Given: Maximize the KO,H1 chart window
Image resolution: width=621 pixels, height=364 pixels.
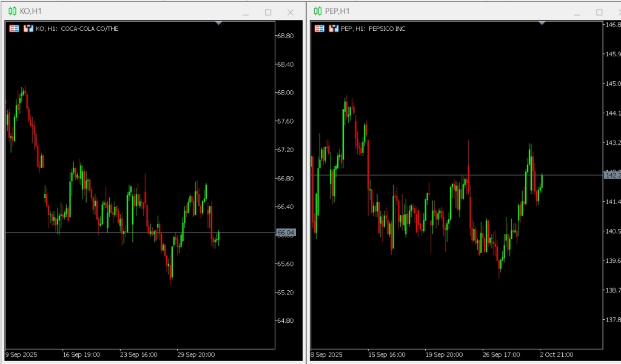Looking at the screenshot, I should click(x=268, y=12).
